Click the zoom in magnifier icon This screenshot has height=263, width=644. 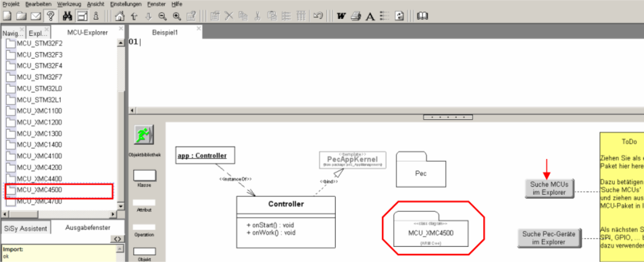point(177,16)
